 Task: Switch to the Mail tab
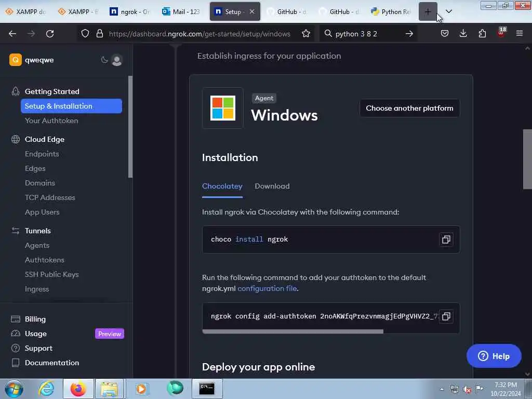click(181, 11)
